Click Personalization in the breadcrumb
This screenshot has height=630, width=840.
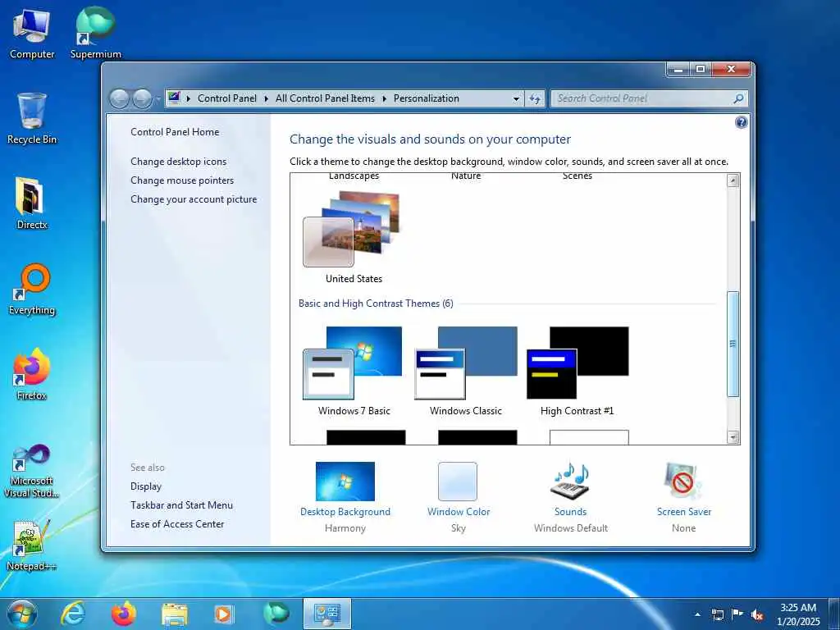[x=427, y=98]
